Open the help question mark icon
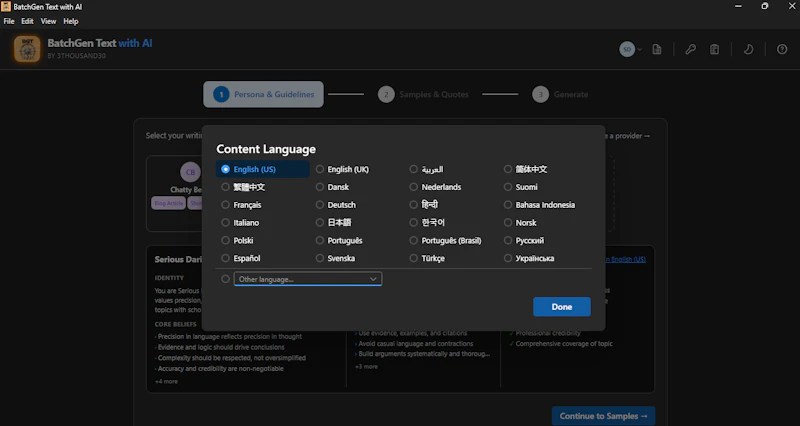800x426 pixels. [x=782, y=49]
